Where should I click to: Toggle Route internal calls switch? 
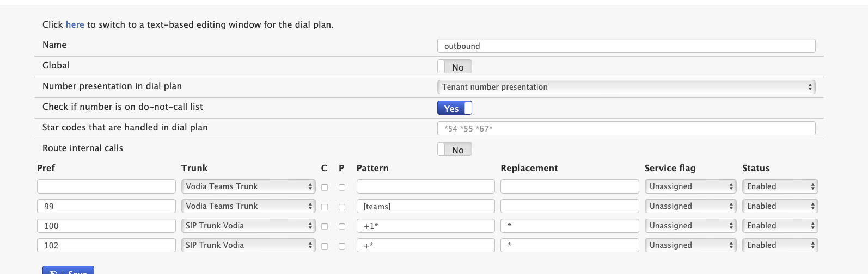click(454, 150)
